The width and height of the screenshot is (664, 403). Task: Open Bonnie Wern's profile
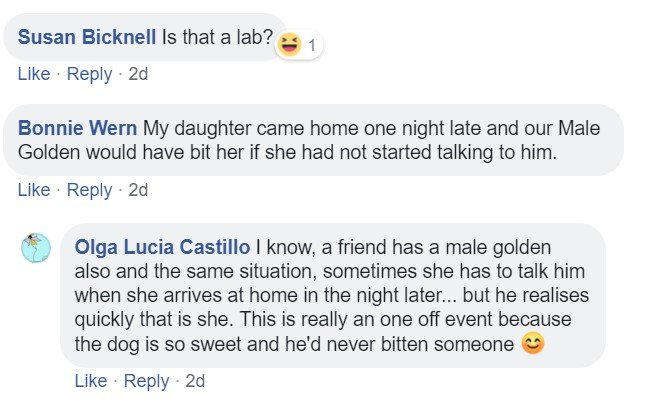78,129
